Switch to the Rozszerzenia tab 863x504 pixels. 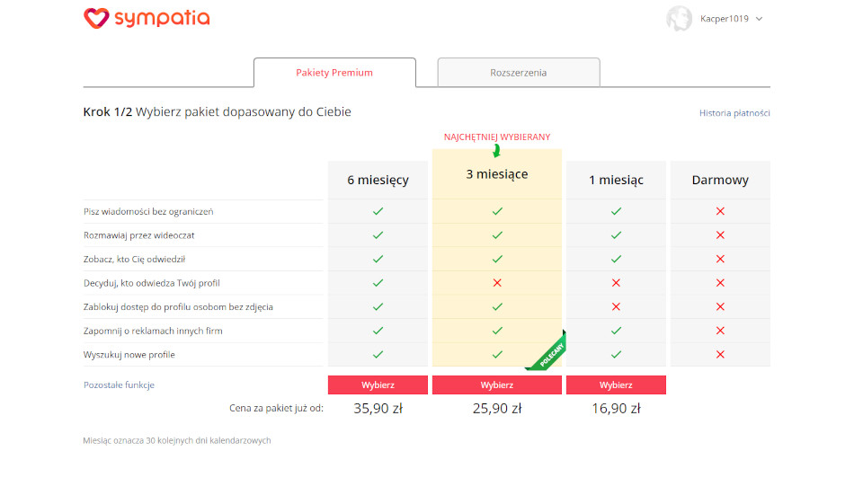(x=519, y=73)
